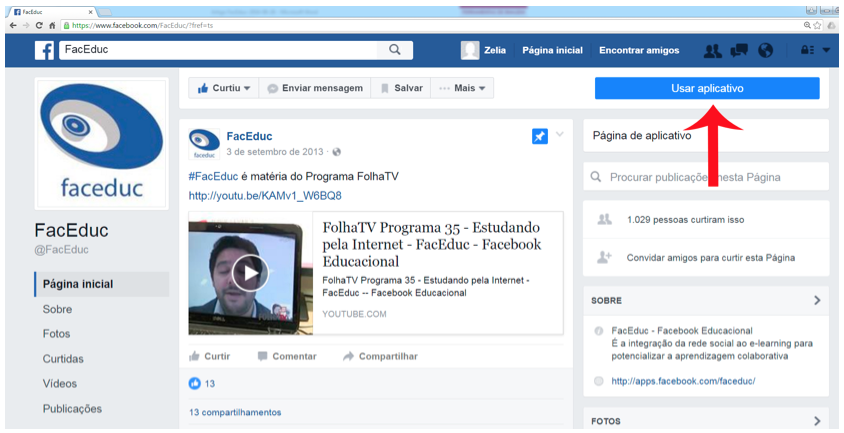The image size is (844, 433).
Task: Click add-friend icon beside Convidar amigos
Action: click(x=604, y=257)
